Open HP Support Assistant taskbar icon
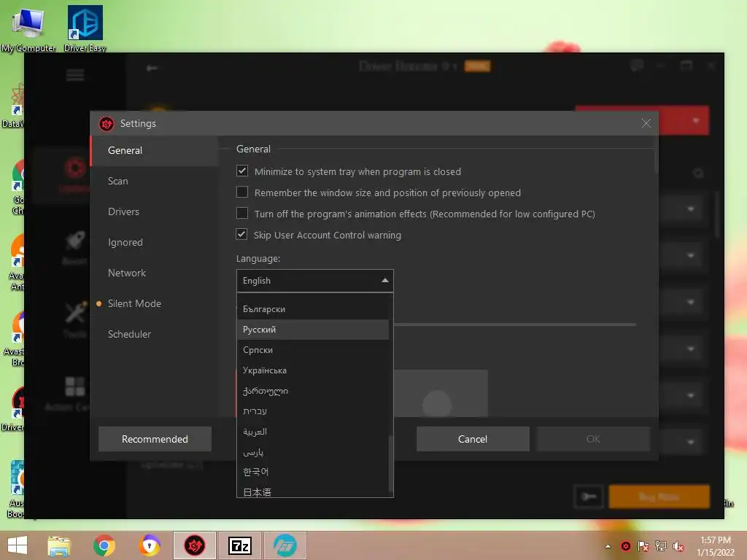 tap(285, 545)
